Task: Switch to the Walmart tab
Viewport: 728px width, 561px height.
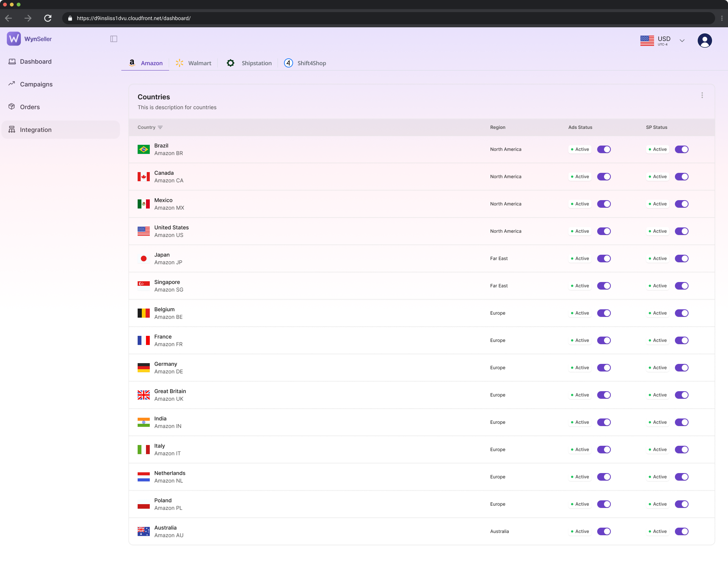Action: coord(193,63)
